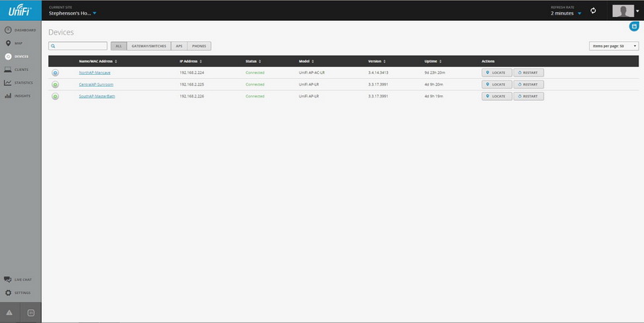Open the SouthAP-MasterBath device link

click(x=97, y=96)
